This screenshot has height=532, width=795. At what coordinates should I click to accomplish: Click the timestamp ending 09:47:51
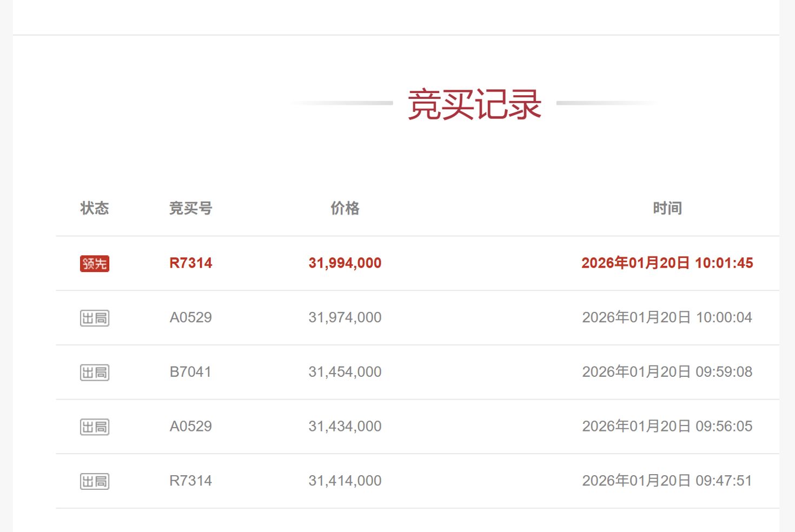(667, 481)
